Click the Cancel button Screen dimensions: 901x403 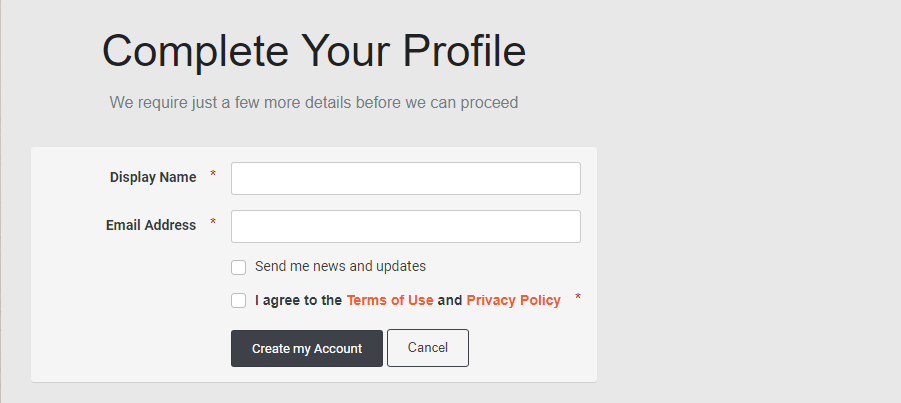pyautogui.click(x=427, y=348)
